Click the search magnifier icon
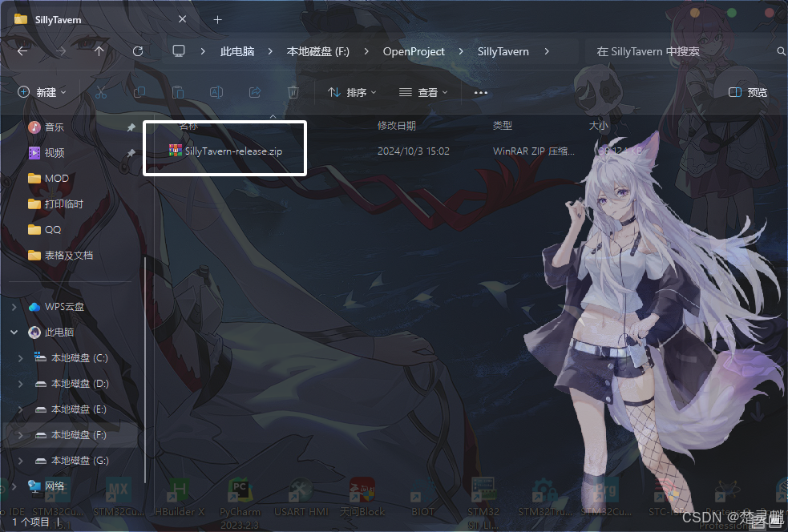788x532 pixels. coord(781,51)
